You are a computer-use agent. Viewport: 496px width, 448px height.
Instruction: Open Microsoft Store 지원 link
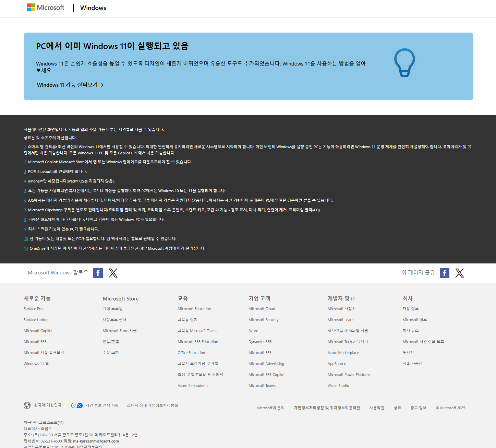pos(120,331)
